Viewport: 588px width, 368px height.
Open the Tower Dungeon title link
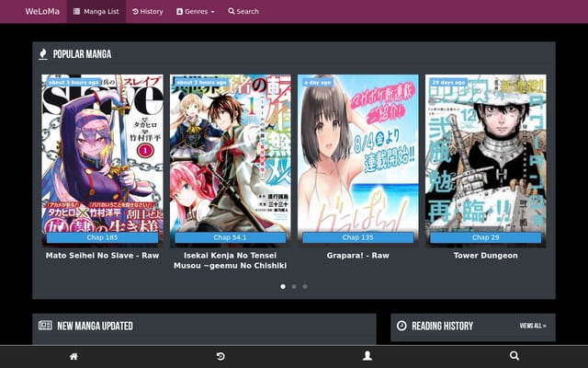pyautogui.click(x=486, y=256)
